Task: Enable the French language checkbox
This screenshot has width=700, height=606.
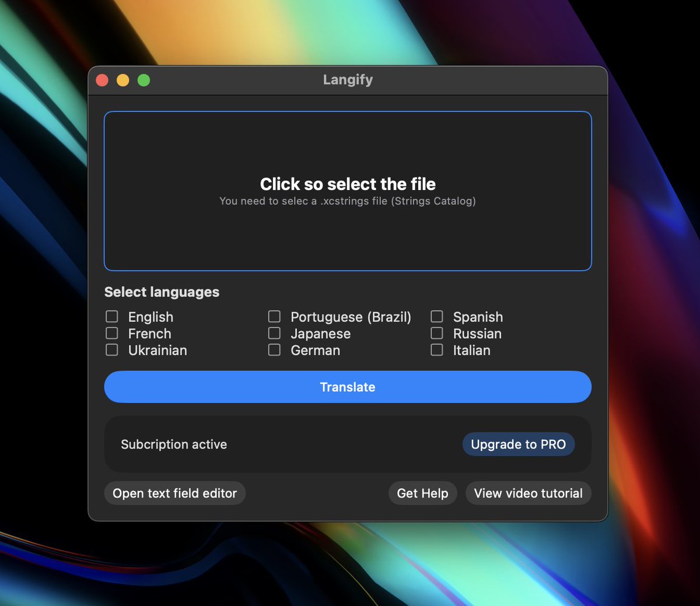Action: point(112,333)
